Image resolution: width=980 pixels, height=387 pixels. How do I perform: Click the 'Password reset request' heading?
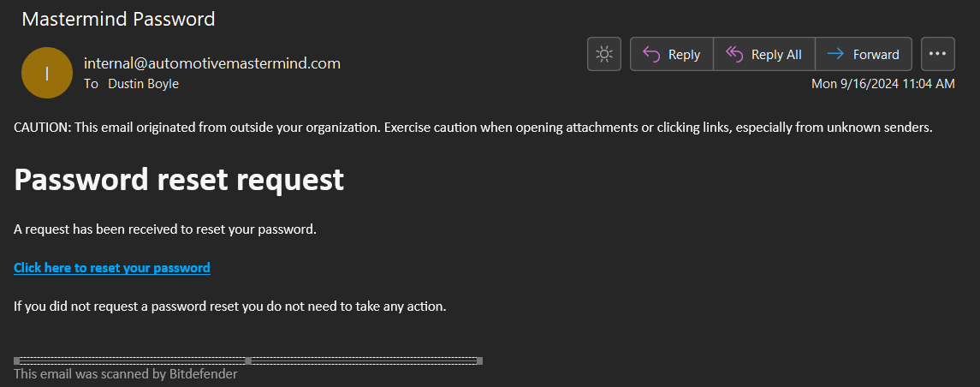(179, 179)
